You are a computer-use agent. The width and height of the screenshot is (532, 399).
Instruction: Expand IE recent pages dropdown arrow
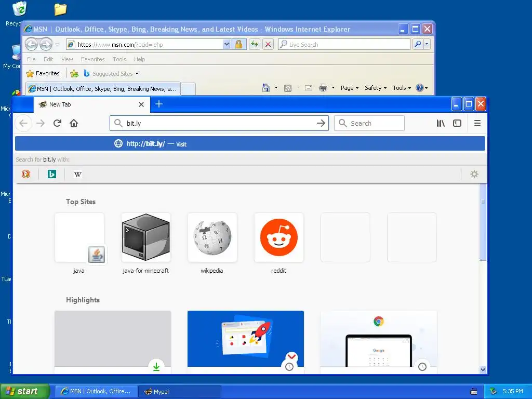tap(57, 45)
